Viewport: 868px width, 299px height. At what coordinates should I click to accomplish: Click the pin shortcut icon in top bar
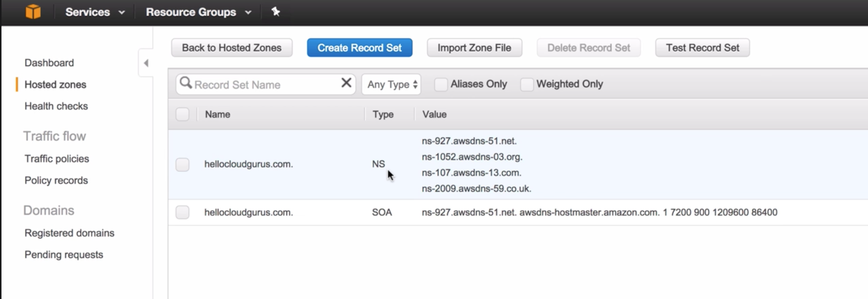(276, 12)
